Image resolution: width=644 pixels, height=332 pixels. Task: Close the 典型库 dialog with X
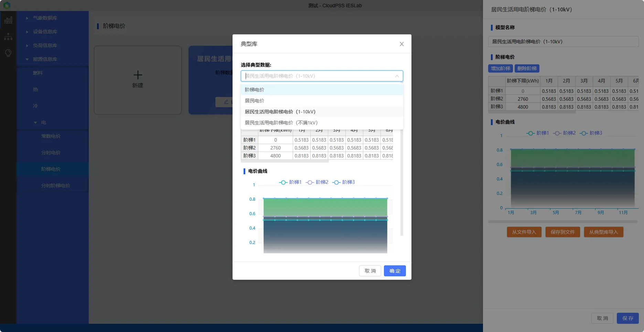[401, 44]
